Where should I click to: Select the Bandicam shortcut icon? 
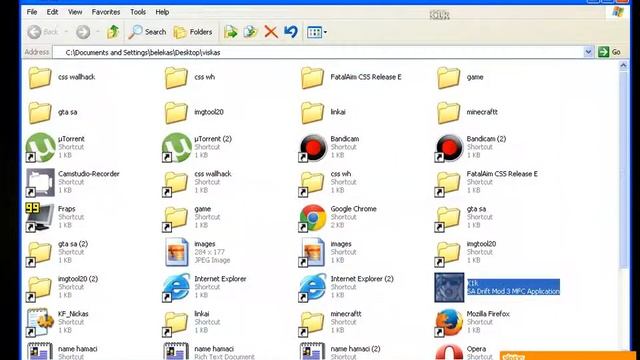coord(313,147)
